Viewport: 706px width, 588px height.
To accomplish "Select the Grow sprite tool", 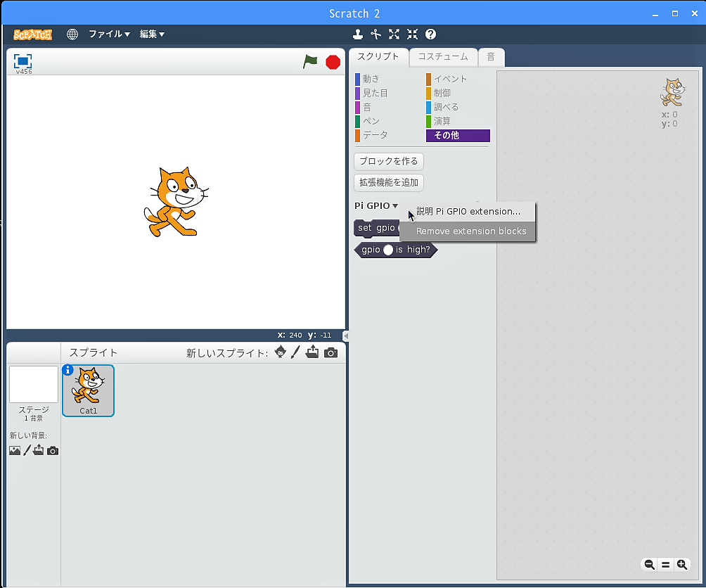I will click(394, 34).
